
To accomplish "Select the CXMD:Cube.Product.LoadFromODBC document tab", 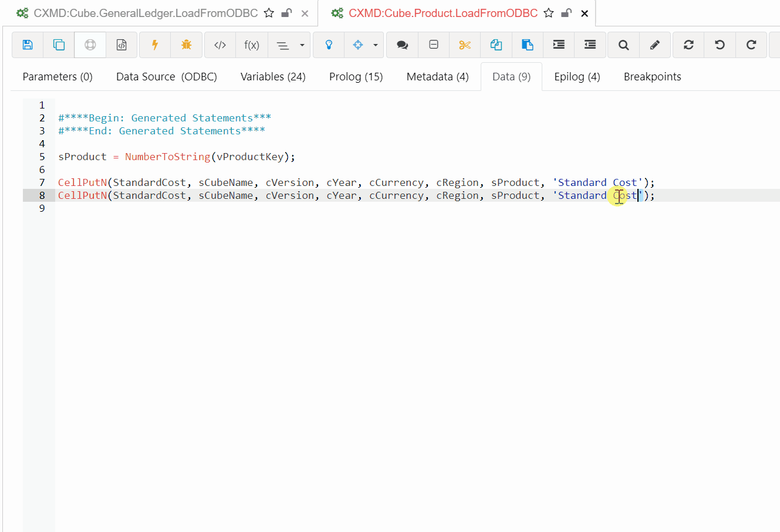I will (443, 13).
